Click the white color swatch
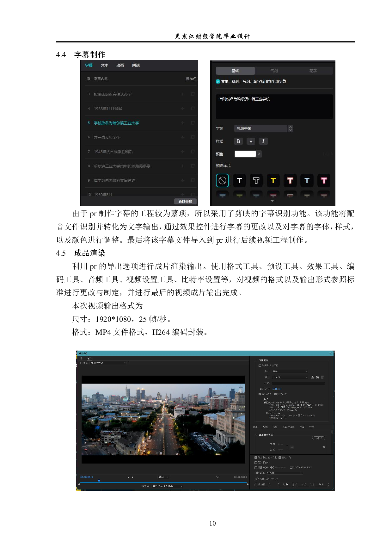The width and height of the screenshot is (392, 555). [245, 154]
